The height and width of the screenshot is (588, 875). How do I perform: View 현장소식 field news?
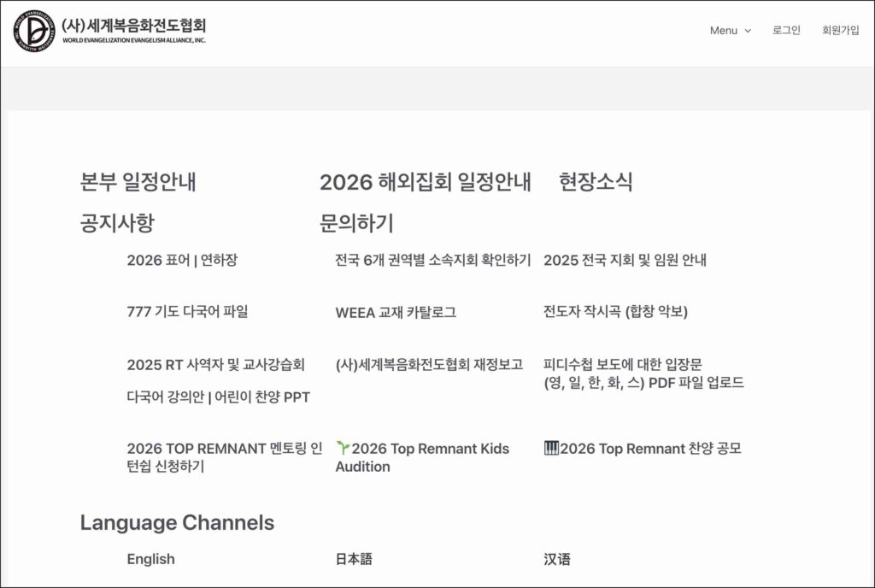(596, 182)
